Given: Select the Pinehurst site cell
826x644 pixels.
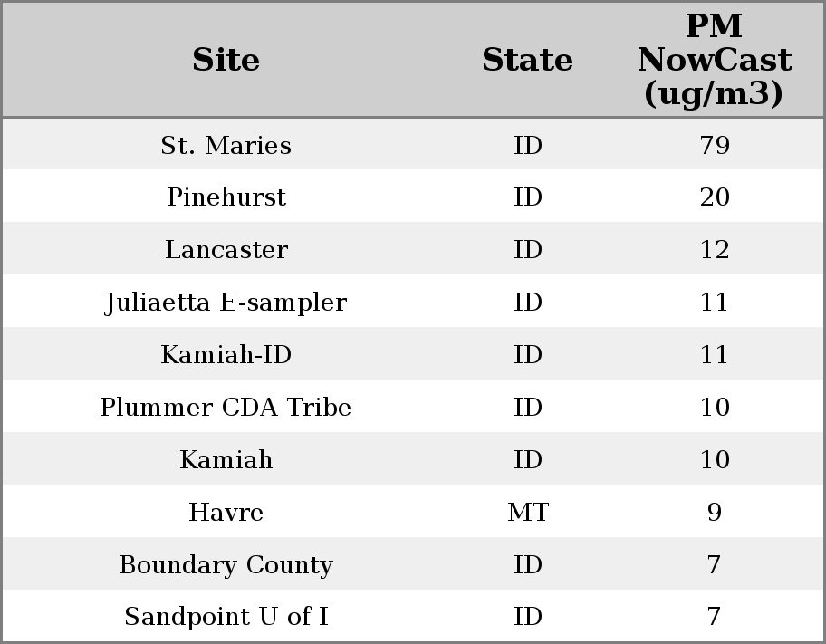Looking at the screenshot, I should coord(226,197).
